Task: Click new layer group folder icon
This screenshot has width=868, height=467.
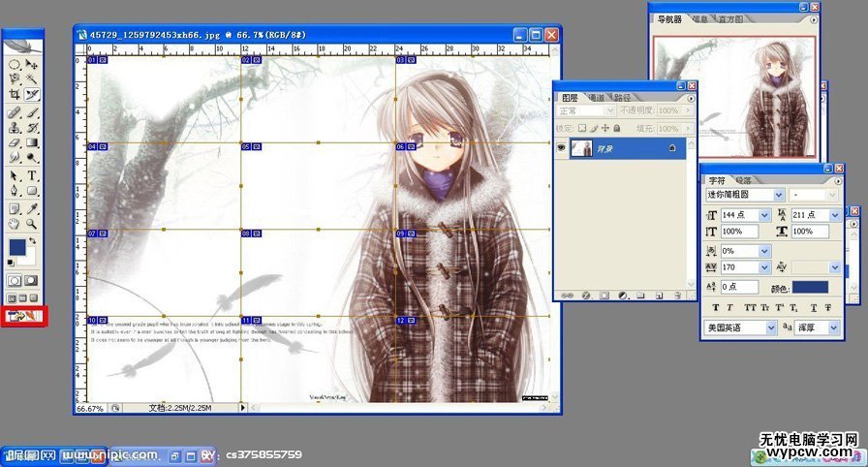Action: click(640, 296)
